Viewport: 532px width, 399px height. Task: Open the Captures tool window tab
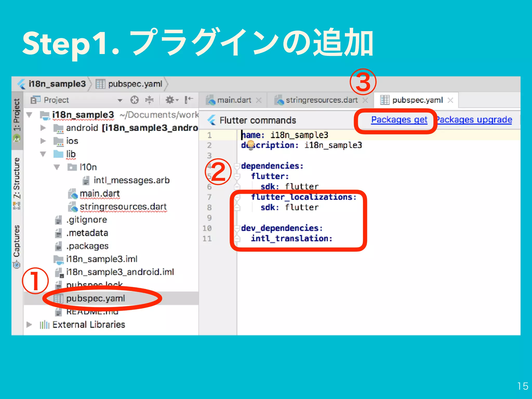coord(17,241)
